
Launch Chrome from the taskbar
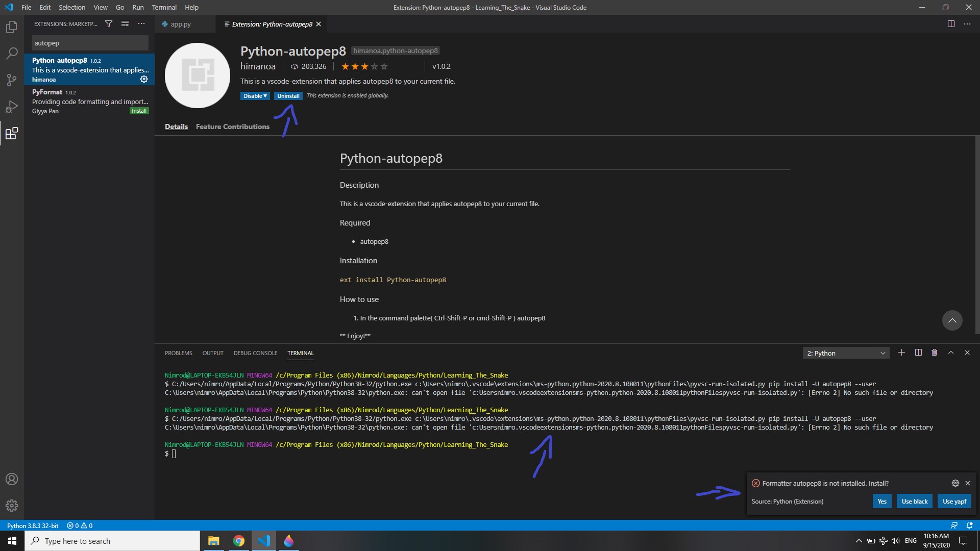click(238, 540)
